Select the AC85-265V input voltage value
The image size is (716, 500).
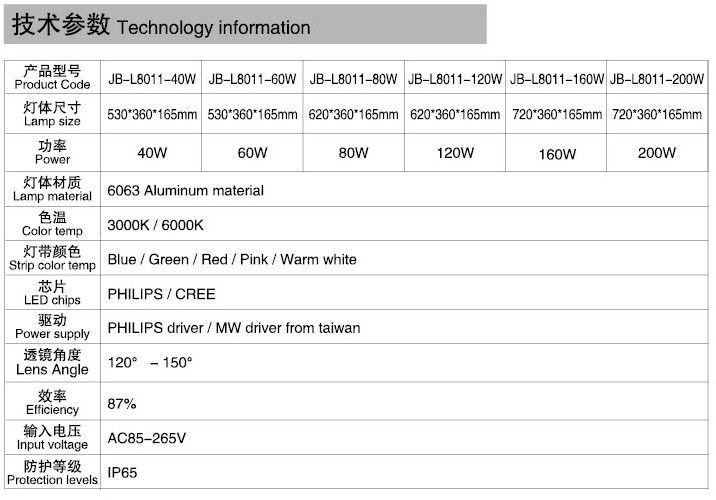[147, 438]
